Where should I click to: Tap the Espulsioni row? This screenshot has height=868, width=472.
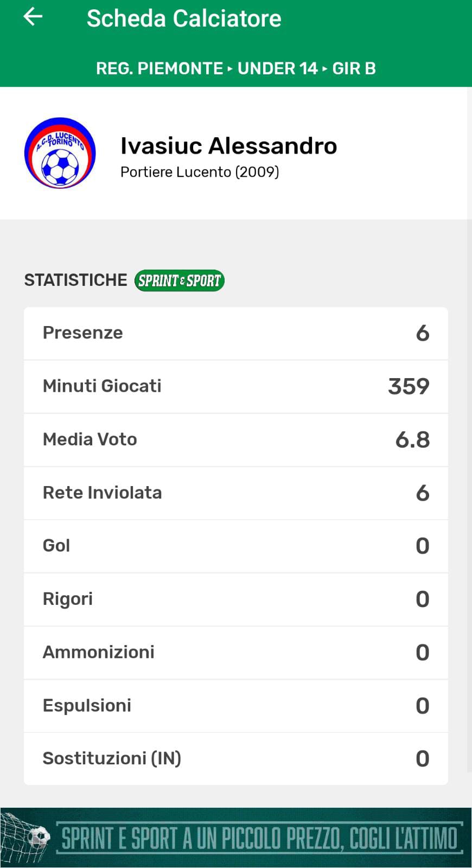[x=236, y=705]
